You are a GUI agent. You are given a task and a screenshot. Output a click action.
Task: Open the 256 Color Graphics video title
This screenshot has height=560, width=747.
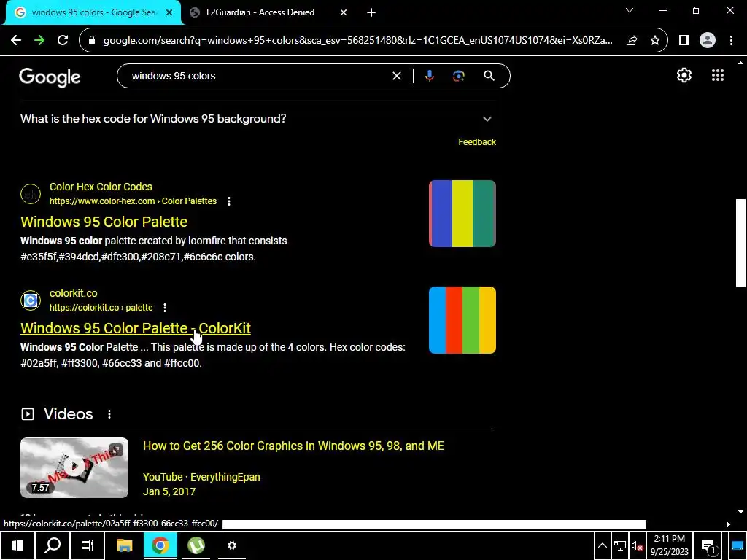pyautogui.click(x=293, y=446)
